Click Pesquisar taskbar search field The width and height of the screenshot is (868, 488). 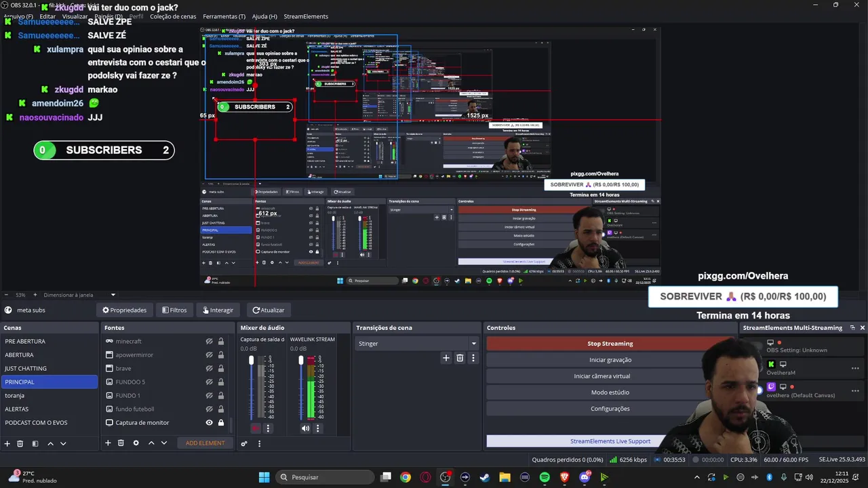coord(326,477)
